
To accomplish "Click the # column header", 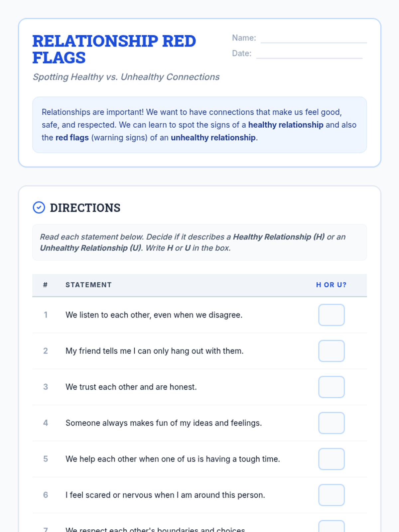I will click(x=45, y=285).
